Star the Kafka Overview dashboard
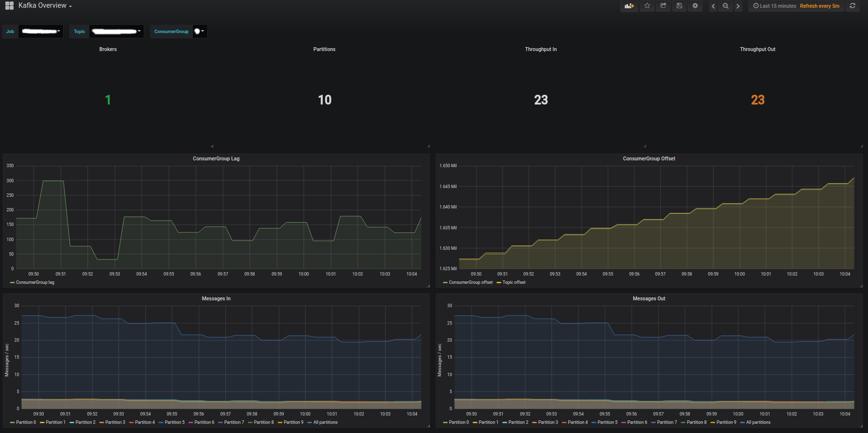This screenshot has height=433, width=868. click(x=647, y=6)
